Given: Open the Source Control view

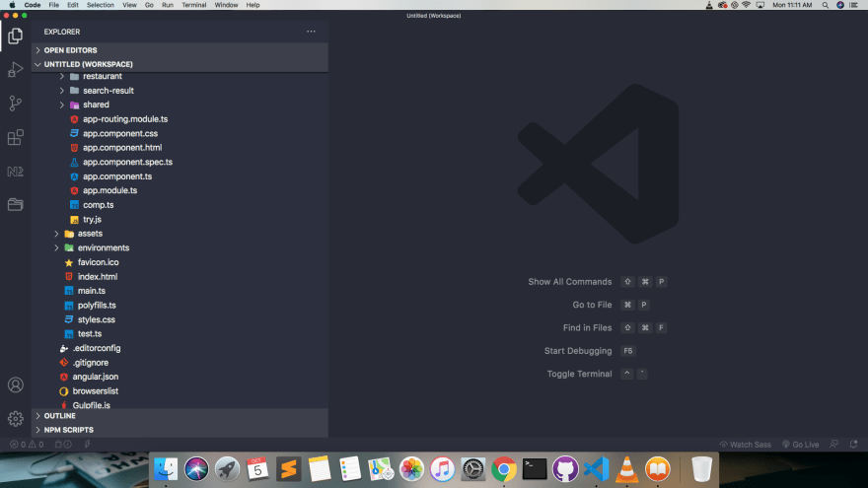Looking at the screenshot, I should (16, 104).
